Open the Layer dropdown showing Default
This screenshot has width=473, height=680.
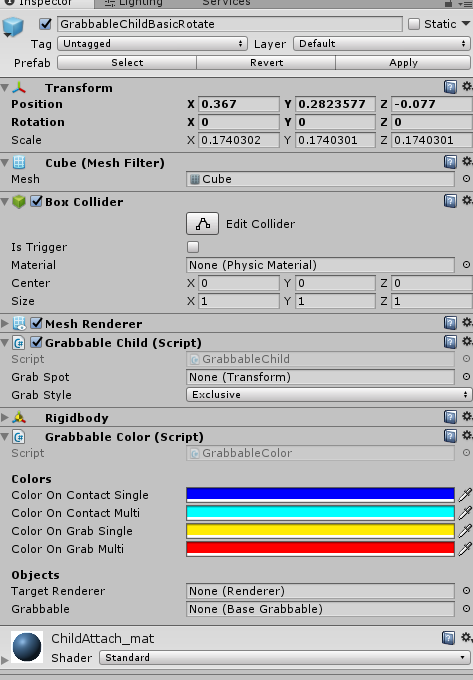click(x=382, y=44)
